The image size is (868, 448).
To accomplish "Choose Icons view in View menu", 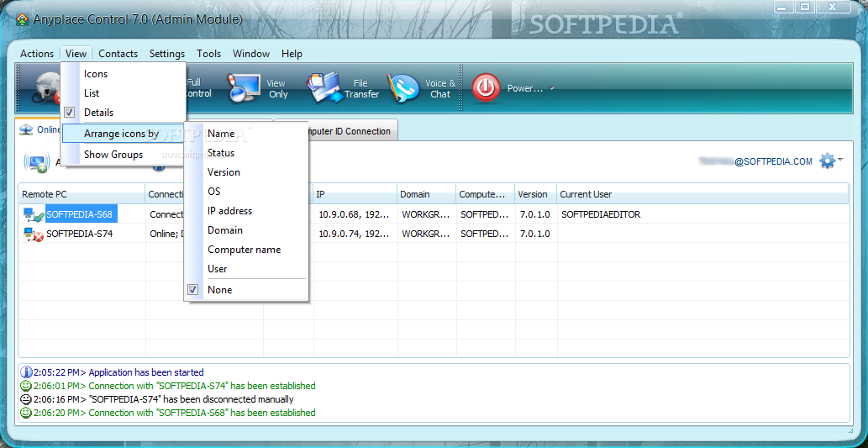I will click(x=123, y=74).
